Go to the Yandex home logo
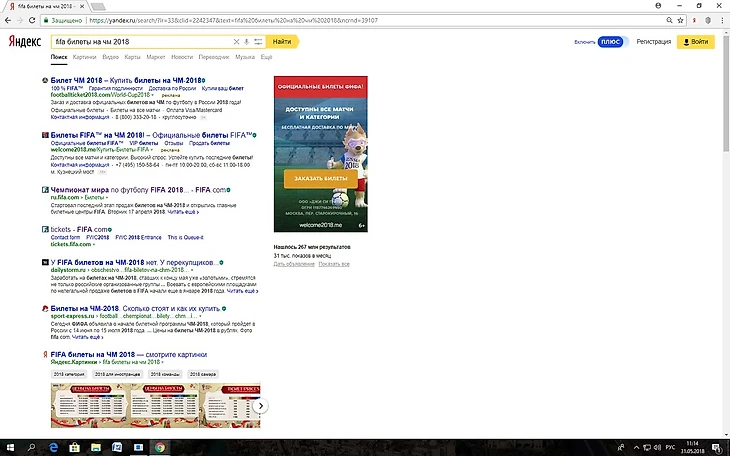The width and height of the screenshot is (730, 456). click(x=25, y=41)
